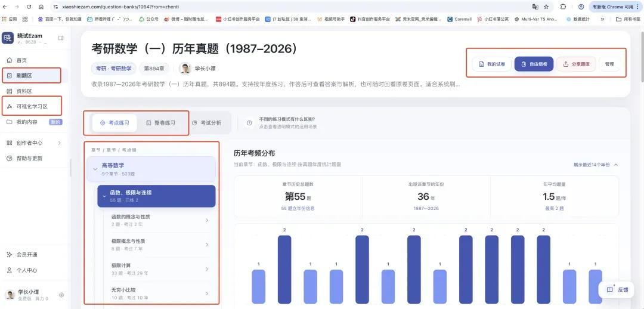The image size is (644, 309).
Task: Open the 抖音创作服务平台 bookmark
Action: [x=370, y=19]
